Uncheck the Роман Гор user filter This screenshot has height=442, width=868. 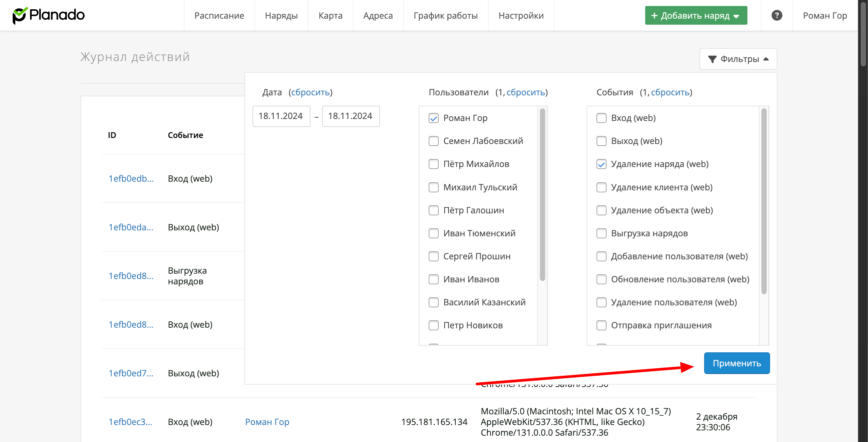click(x=433, y=118)
